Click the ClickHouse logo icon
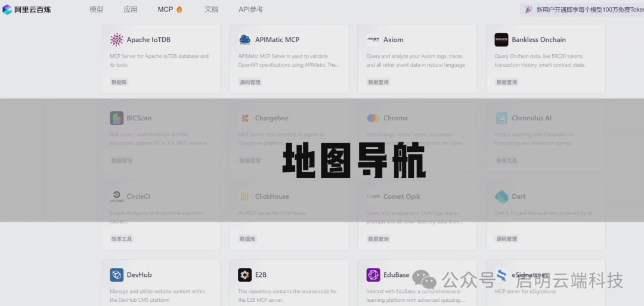 pos(245,196)
